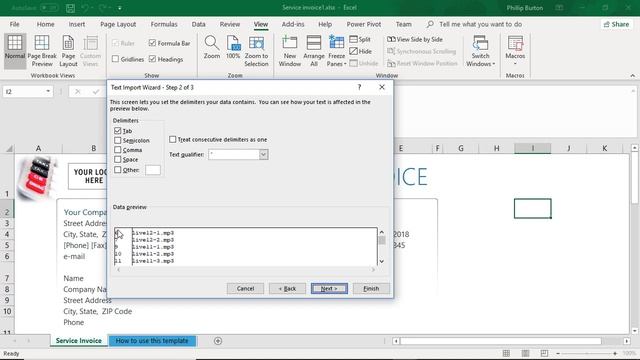Switch to How to use this template sheet
This screenshot has height=360, width=640.
(152, 341)
